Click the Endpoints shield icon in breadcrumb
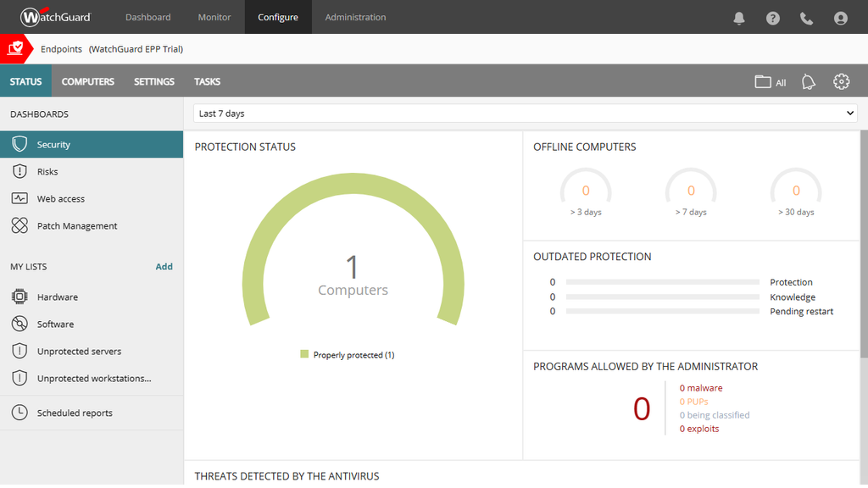The width and height of the screenshot is (868, 488). tap(14, 48)
